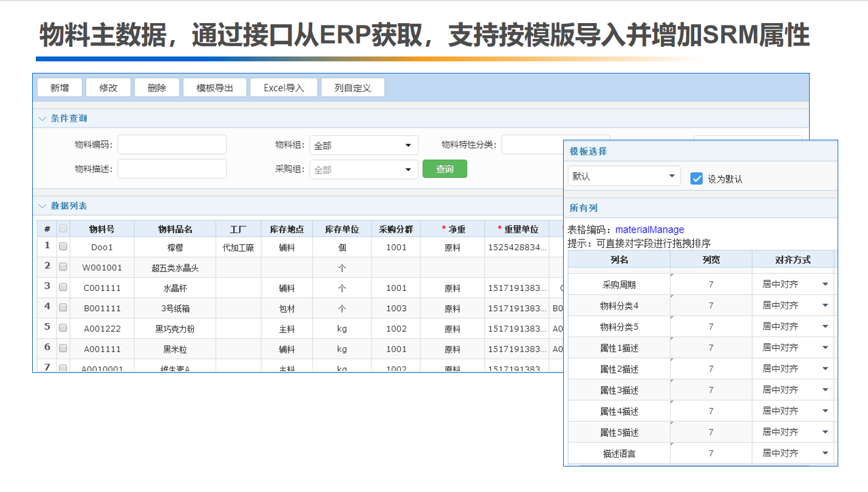
Task: Click the 修改 toolbar button
Action: click(x=108, y=87)
